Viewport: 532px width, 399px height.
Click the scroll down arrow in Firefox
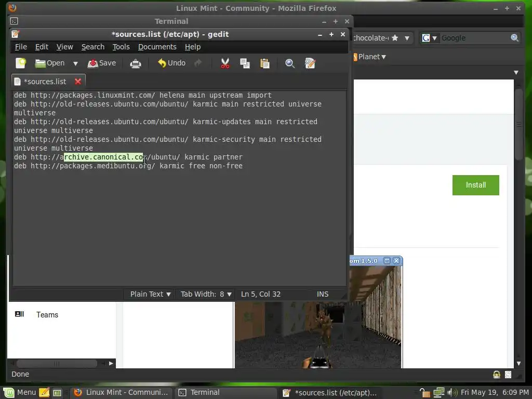coord(518,363)
